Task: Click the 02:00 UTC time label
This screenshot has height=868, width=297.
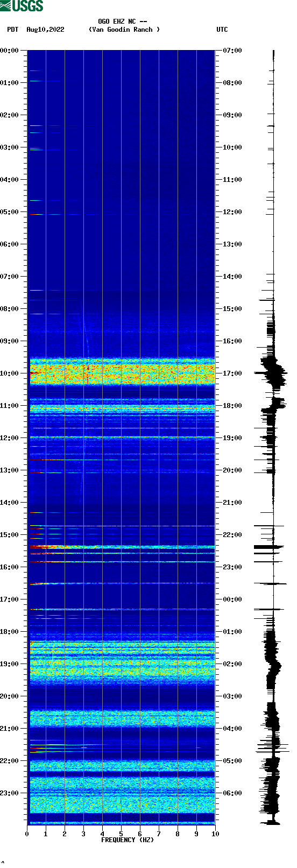Action: pyautogui.click(x=232, y=664)
